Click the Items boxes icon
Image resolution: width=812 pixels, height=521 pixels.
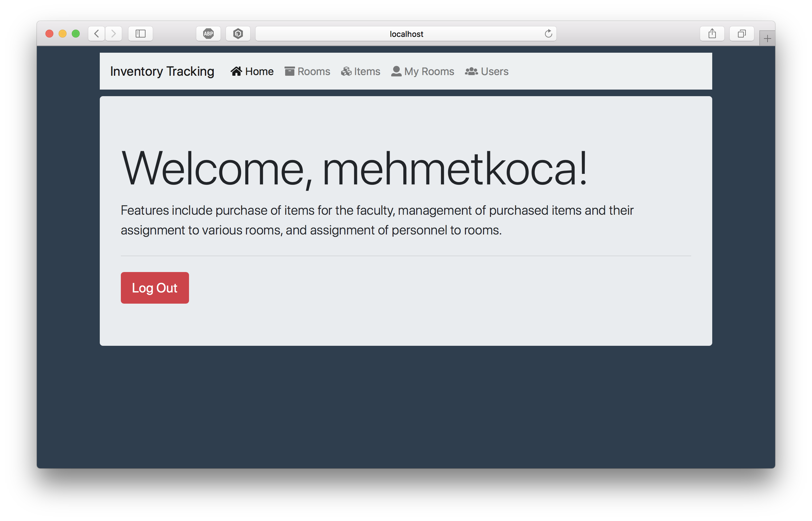tap(346, 71)
